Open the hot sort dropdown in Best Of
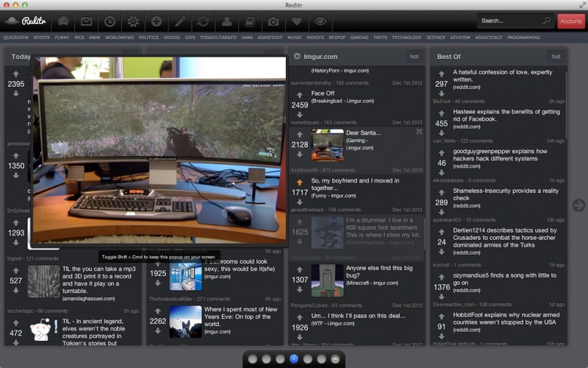 [x=556, y=57]
